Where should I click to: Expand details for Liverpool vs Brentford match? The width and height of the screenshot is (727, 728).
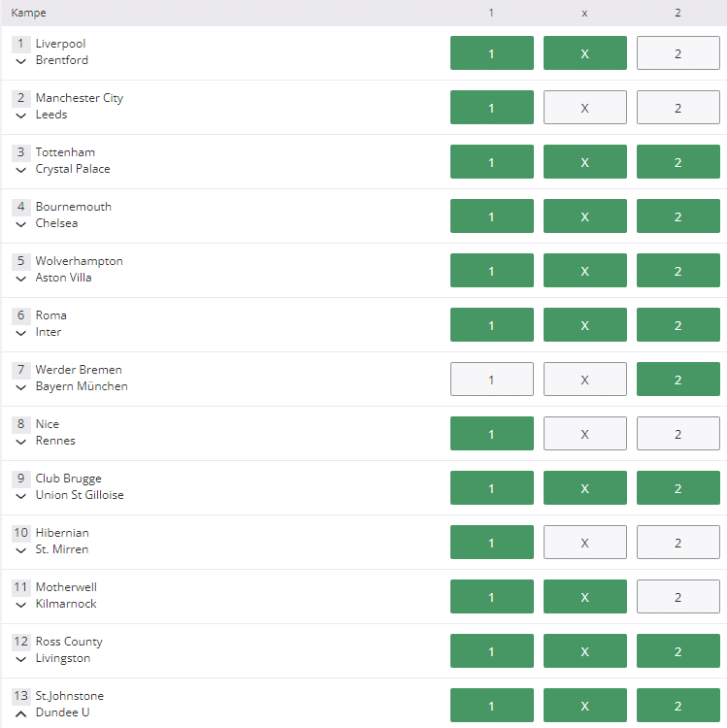(x=21, y=61)
